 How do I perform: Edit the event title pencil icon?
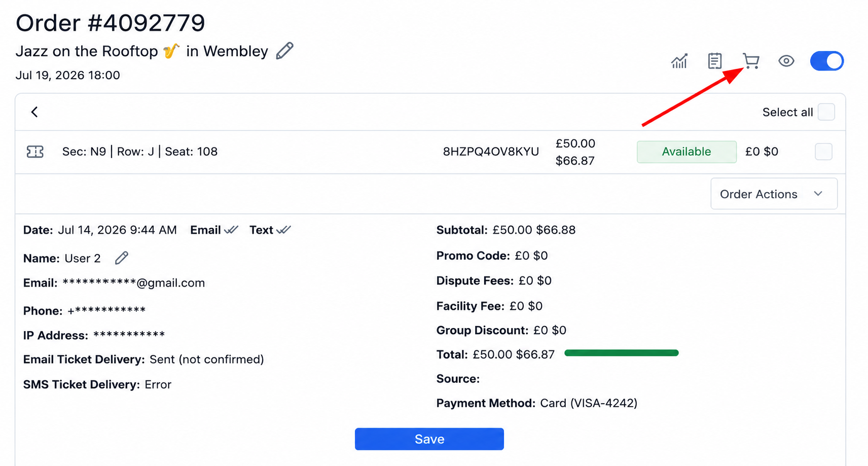tap(285, 51)
